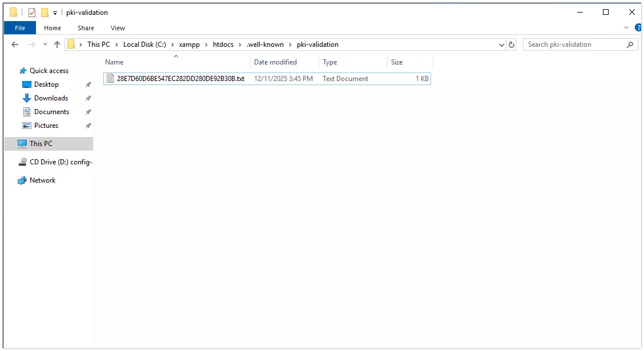The image size is (644, 351).
Task: Open Explorer Help via blue question mark
Action: [x=638, y=27]
